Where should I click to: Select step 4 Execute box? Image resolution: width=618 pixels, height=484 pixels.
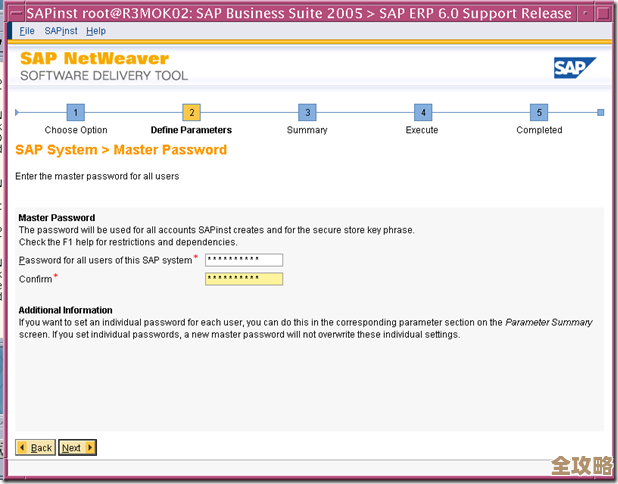point(423,112)
